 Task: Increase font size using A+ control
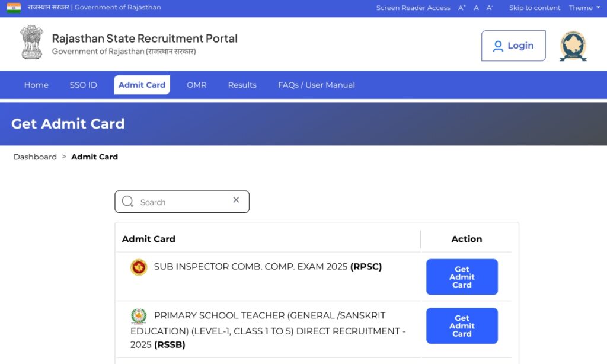tap(461, 7)
